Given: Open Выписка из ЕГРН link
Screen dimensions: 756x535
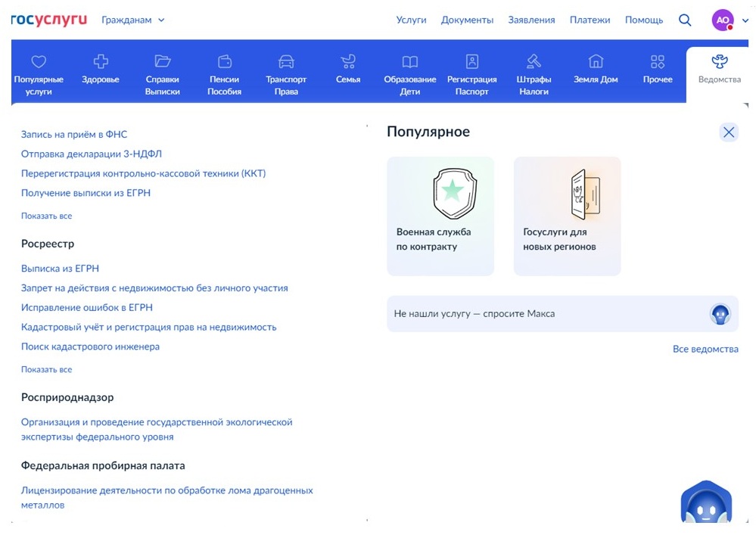Looking at the screenshot, I should tap(60, 269).
